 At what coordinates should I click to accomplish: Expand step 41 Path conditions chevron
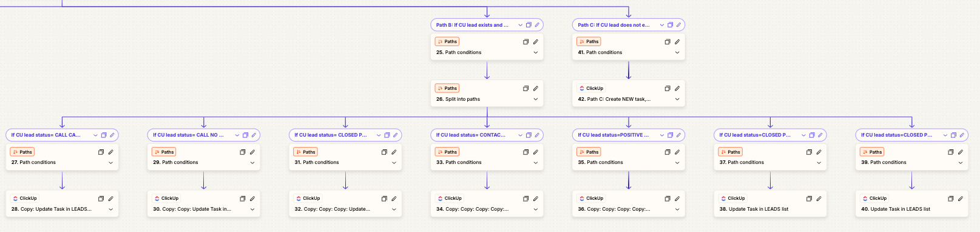(x=677, y=53)
